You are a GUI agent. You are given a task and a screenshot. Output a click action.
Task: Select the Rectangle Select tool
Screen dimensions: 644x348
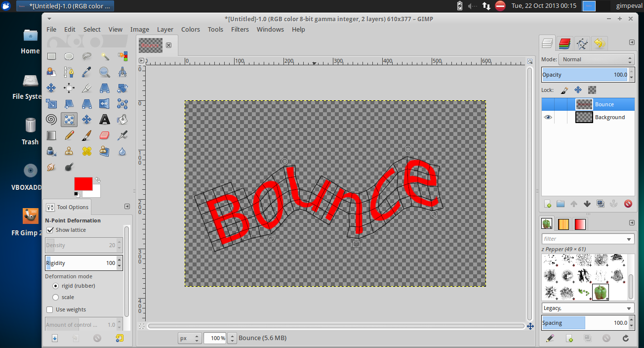click(x=51, y=56)
